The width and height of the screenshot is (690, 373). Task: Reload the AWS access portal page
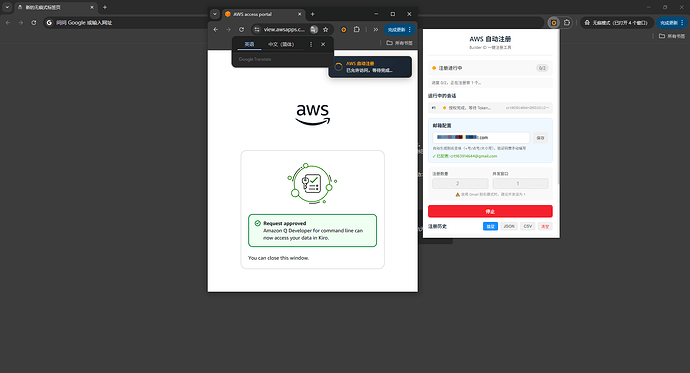(241, 29)
